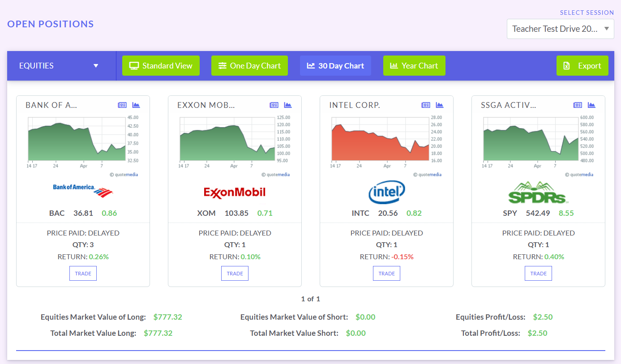The height and width of the screenshot is (364, 621).
Task: Click Equities Market Value of Long amount $777.32
Action: pos(168,317)
